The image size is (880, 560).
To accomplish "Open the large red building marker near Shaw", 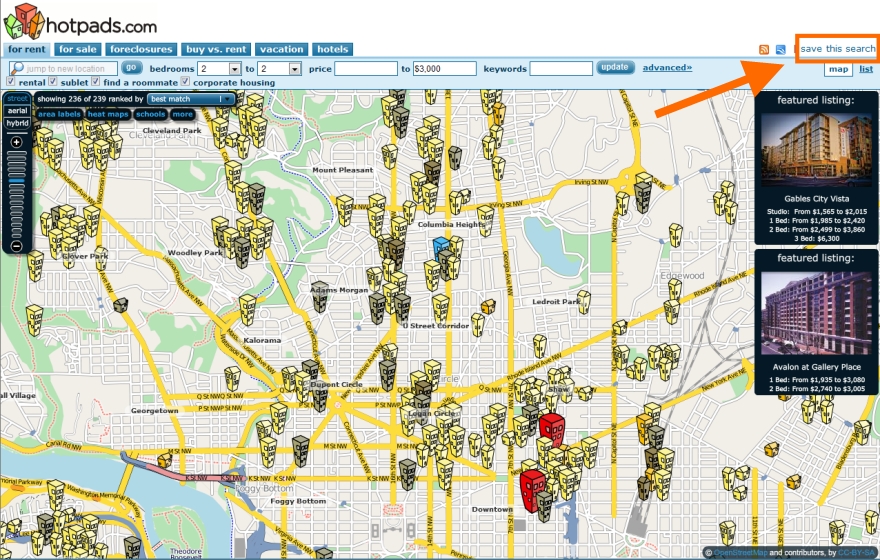I will tap(552, 430).
